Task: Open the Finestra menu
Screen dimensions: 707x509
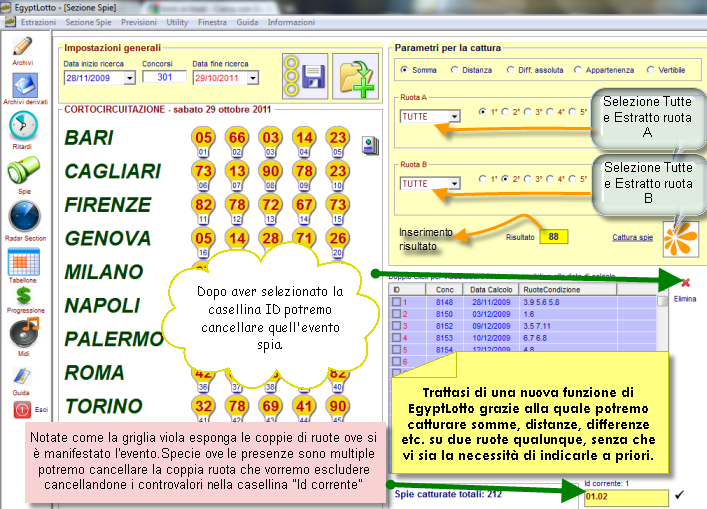Action: 212,22
